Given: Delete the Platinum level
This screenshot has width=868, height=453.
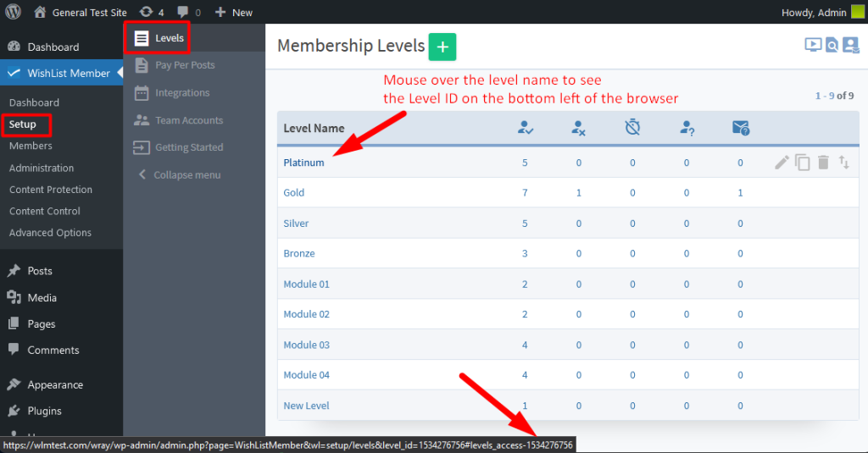Looking at the screenshot, I should pos(823,162).
